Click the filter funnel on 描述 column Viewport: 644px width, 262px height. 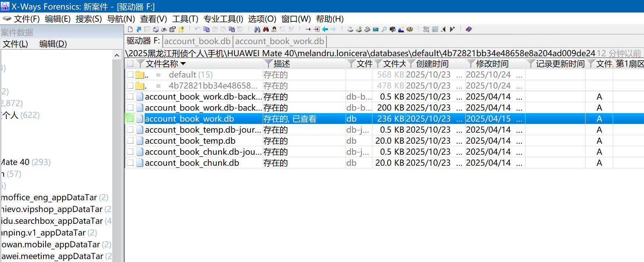tap(269, 64)
